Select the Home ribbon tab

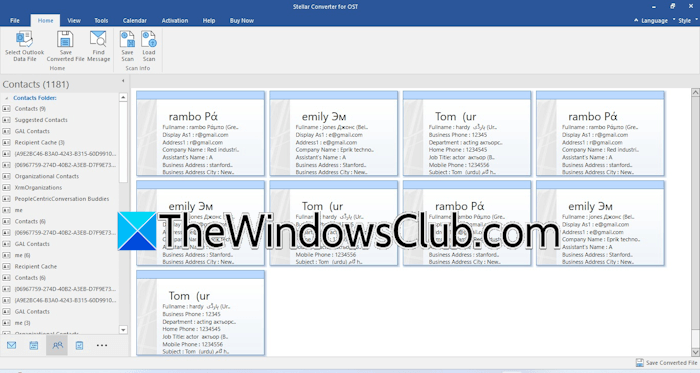(x=45, y=21)
